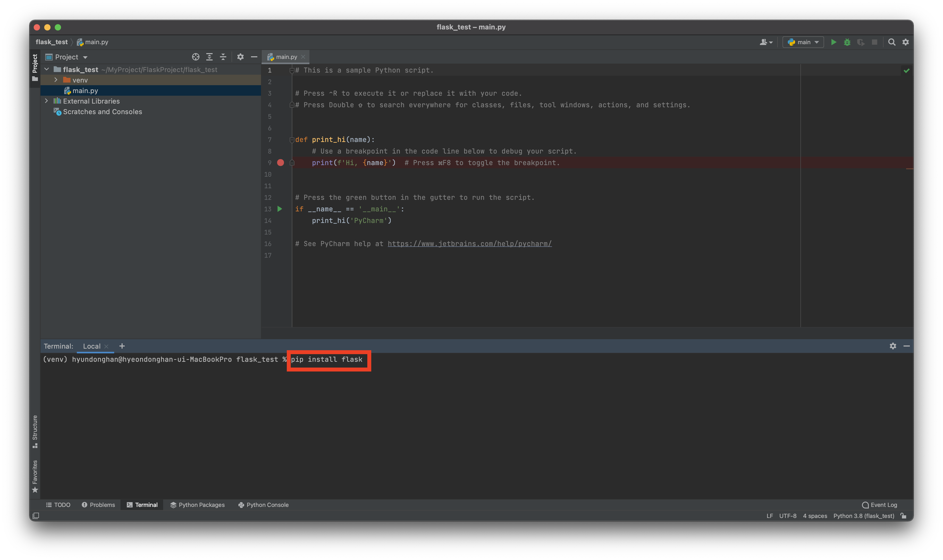Image resolution: width=943 pixels, height=560 pixels.
Task: Expand the venv folder
Action: point(56,80)
